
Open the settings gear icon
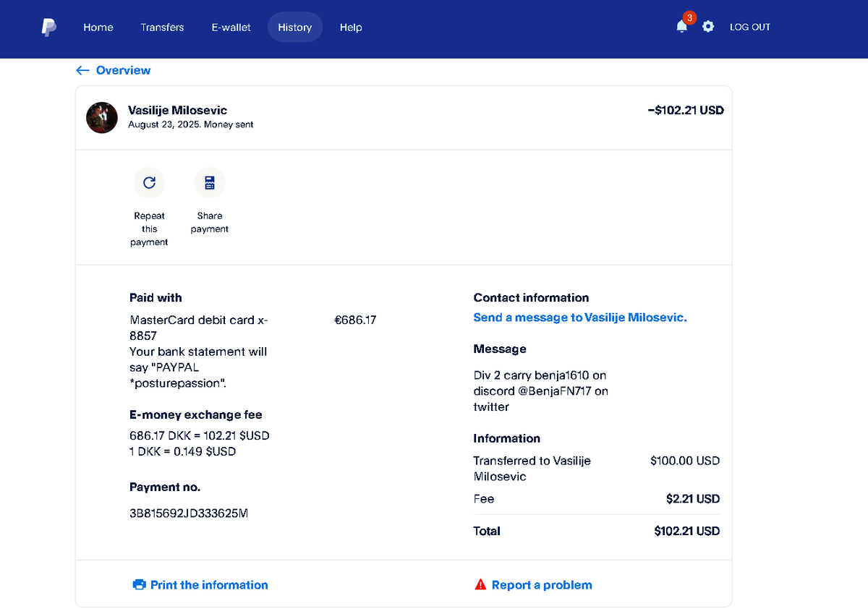point(708,27)
